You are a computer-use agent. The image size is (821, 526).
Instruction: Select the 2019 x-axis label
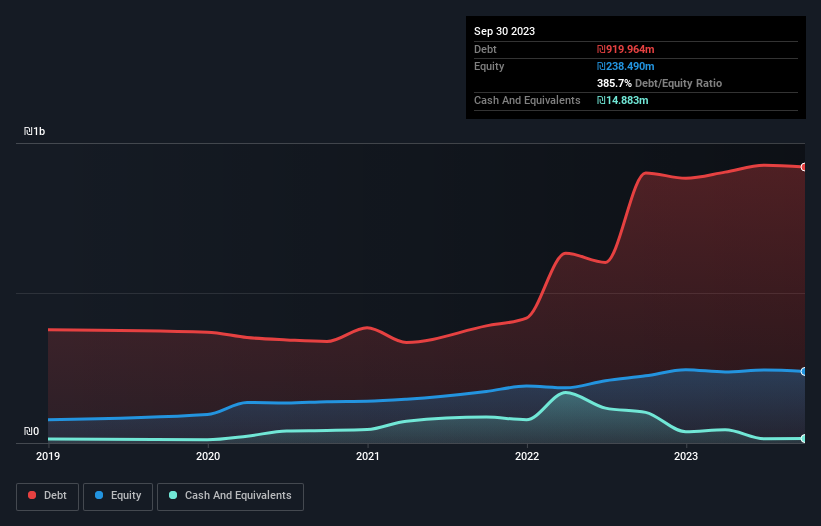[48, 456]
